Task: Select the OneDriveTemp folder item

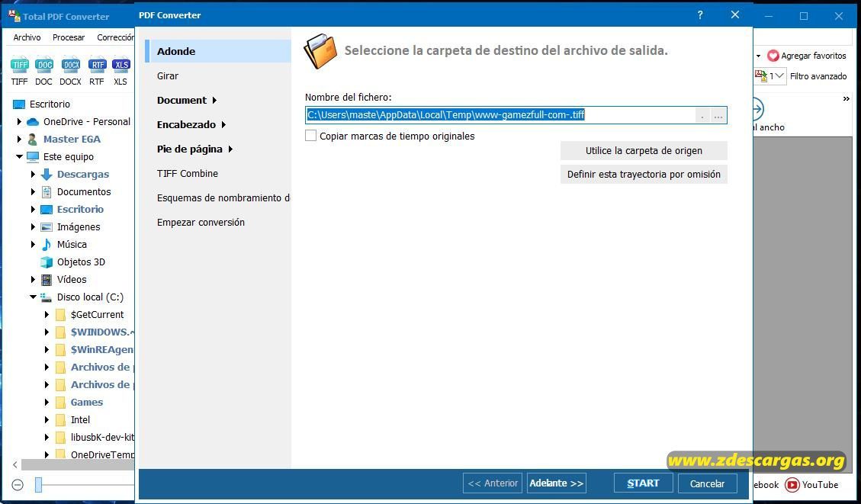Action: 102,454
